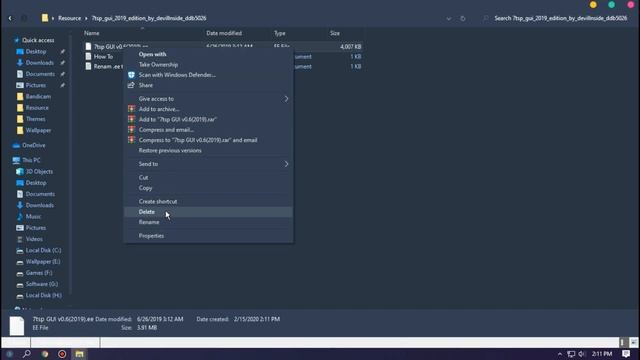This screenshot has height=360, width=640.
Task: Click the taskbar Search magnifier icon
Action: tap(27, 354)
